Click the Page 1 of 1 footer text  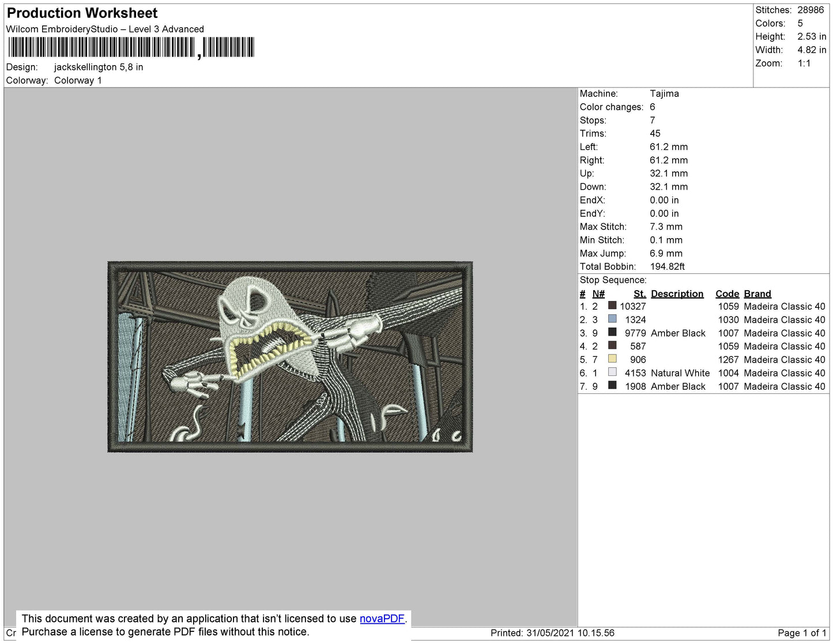(802, 633)
